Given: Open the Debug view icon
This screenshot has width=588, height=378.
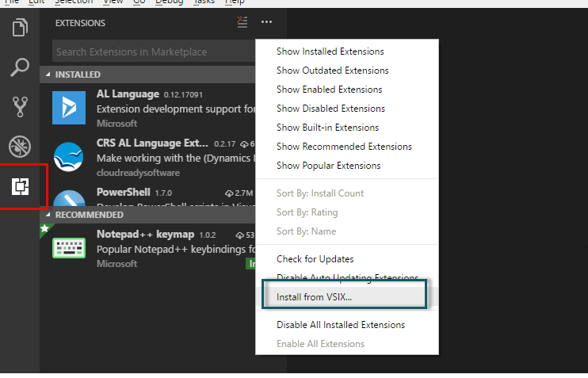Looking at the screenshot, I should click(20, 147).
